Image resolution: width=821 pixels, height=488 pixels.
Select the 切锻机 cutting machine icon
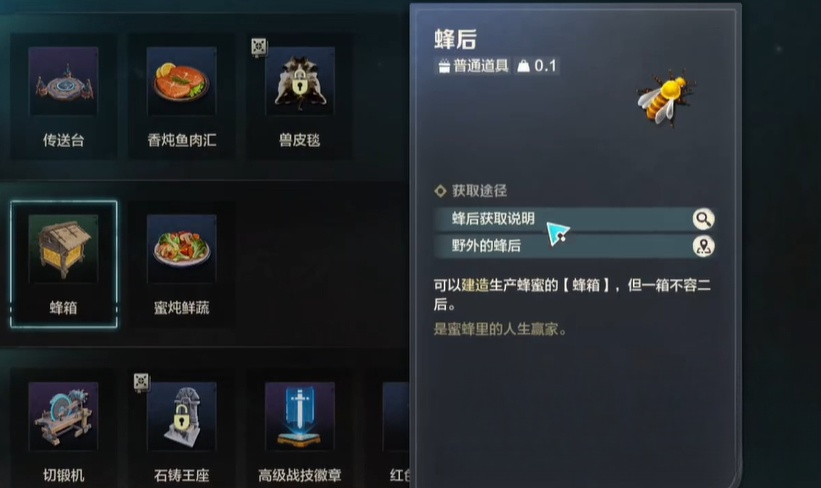tap(63, 416)
